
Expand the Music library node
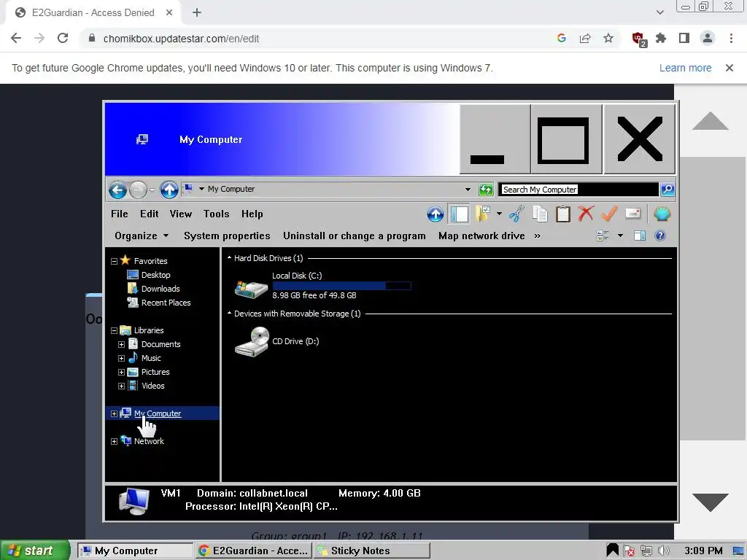coord(121,358)
